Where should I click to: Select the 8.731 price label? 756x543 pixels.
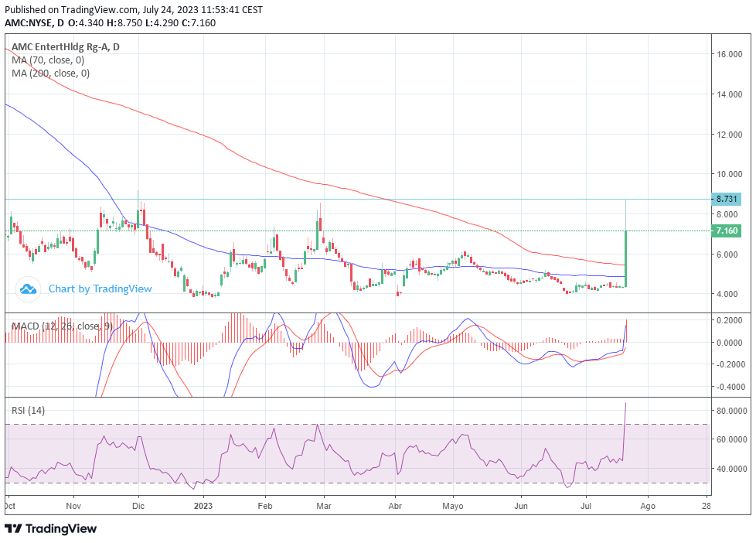(727, 199)
